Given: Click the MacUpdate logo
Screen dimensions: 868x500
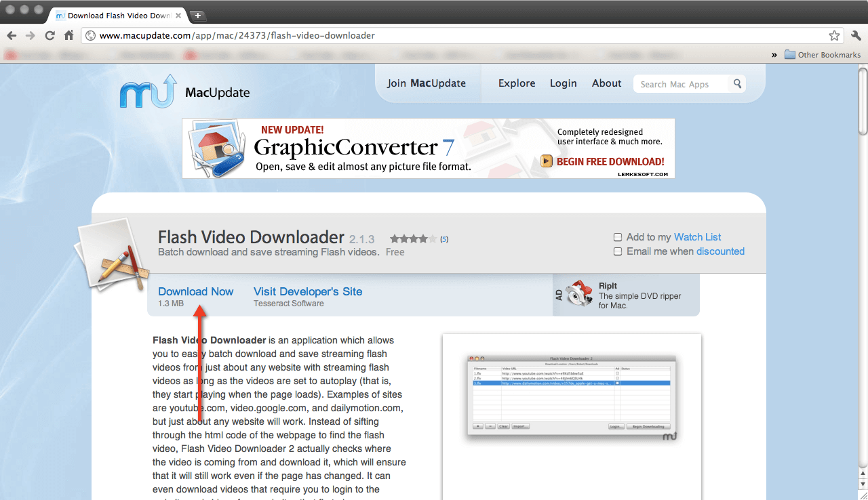Looking at the screenshot, I should click(184, 91).
